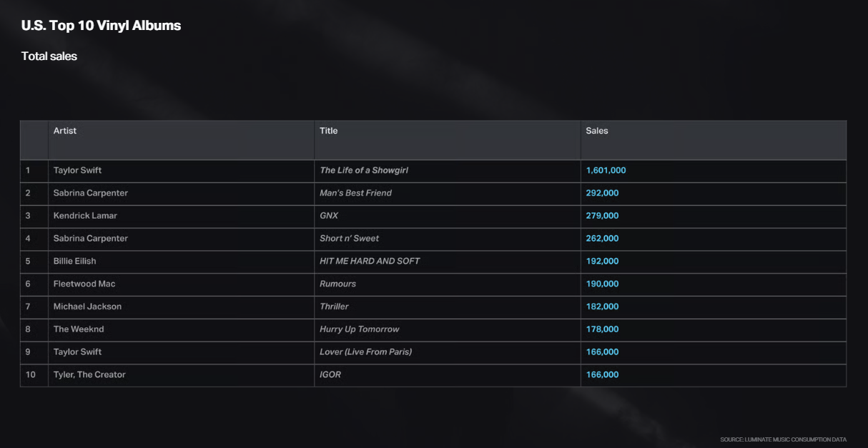Viewport: 868px width, 448px height.
Task: Select the Lover (Live From Paris) title
Action: click(365, 352)
